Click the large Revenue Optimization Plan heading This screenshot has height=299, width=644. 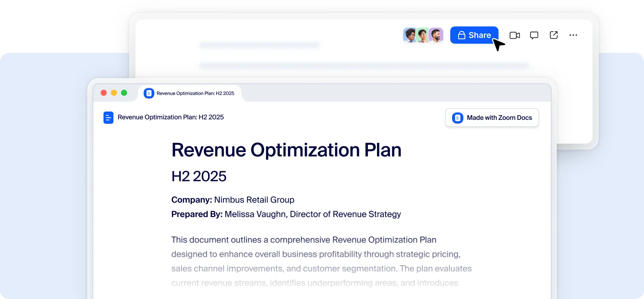tap(286, 150)
